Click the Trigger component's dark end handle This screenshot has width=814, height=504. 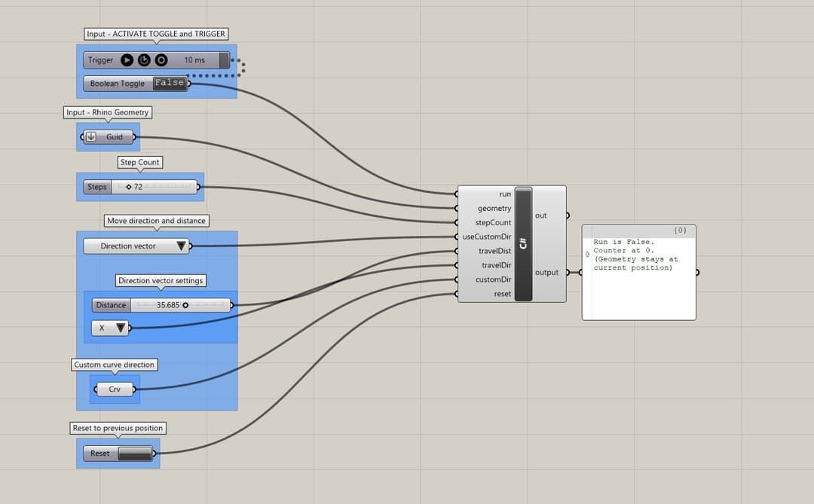224,60
